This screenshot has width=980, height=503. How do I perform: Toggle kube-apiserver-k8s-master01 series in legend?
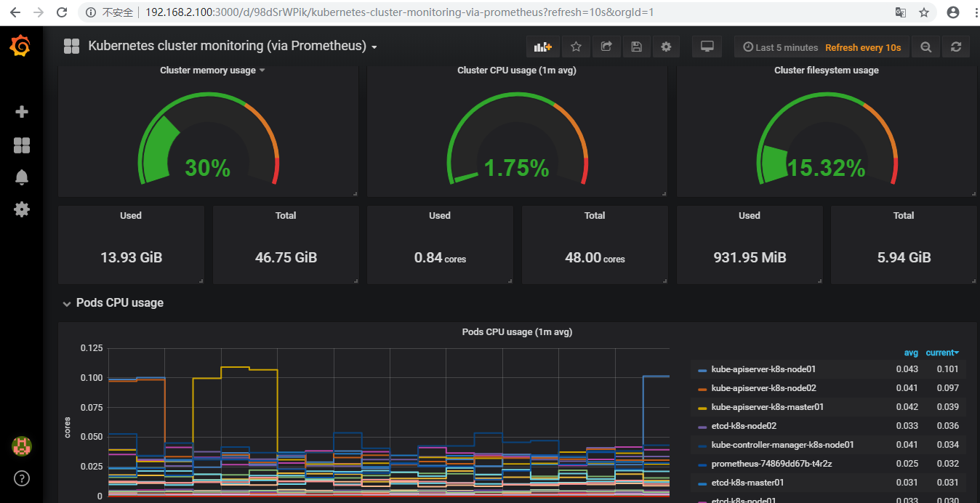(767, 407)
